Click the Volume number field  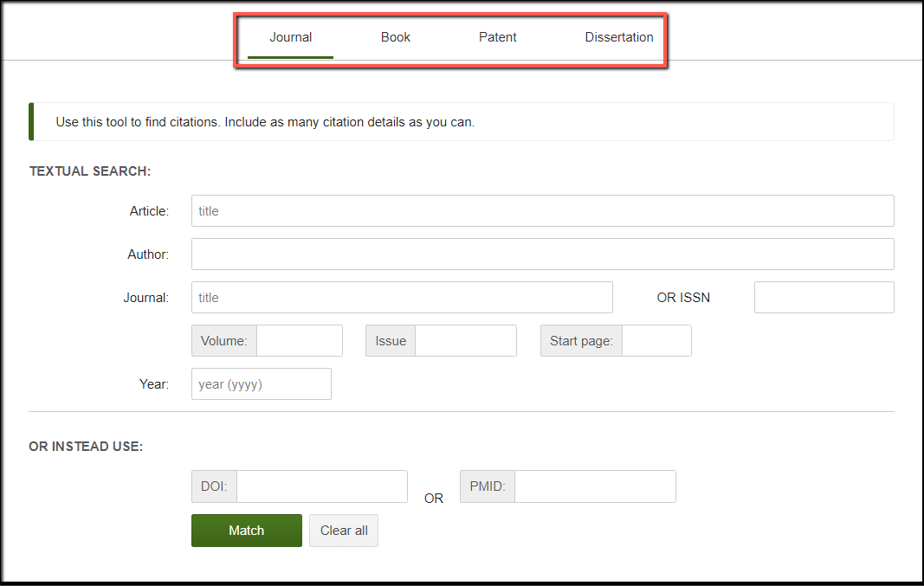click(x=300, y=340)
